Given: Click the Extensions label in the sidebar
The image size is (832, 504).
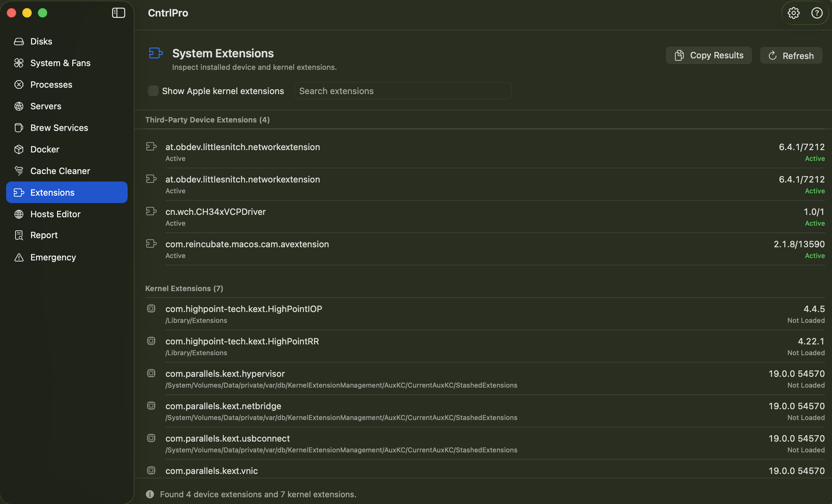Looking at the screenshot, I should pos(52,193).
